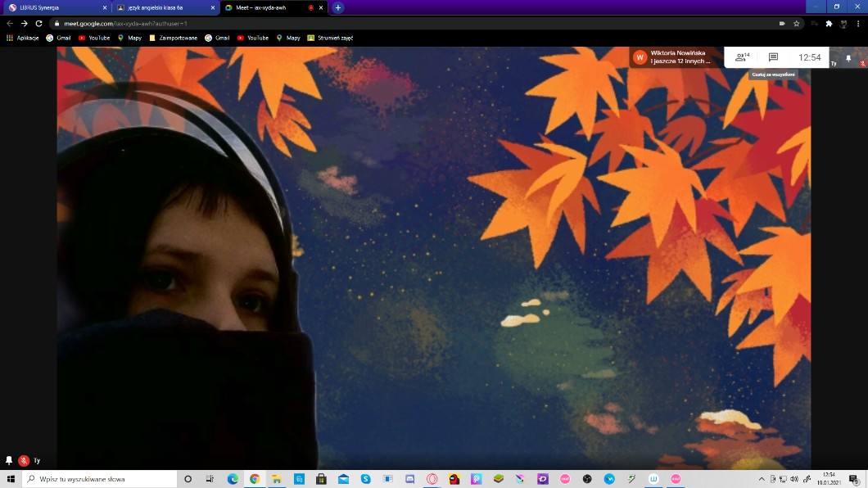Expand hidden system tray icons
Viewport: 868px width, 488px height.
[x=762, y=479]
